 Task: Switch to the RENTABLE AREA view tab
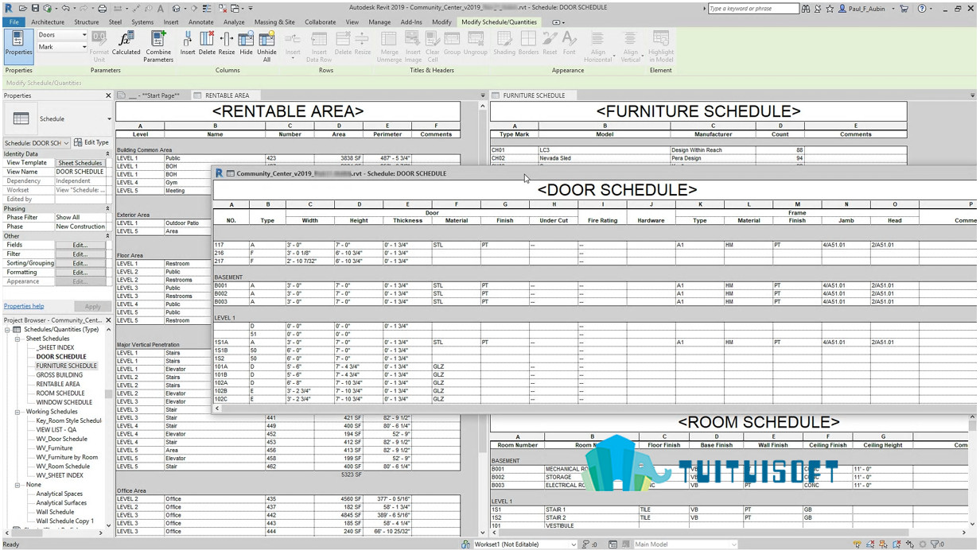coord(227,95)
